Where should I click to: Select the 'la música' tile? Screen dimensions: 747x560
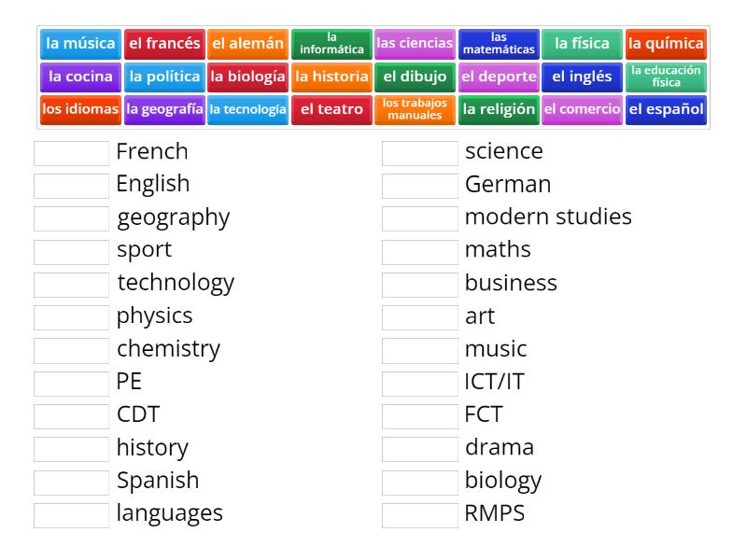(80, 43)
